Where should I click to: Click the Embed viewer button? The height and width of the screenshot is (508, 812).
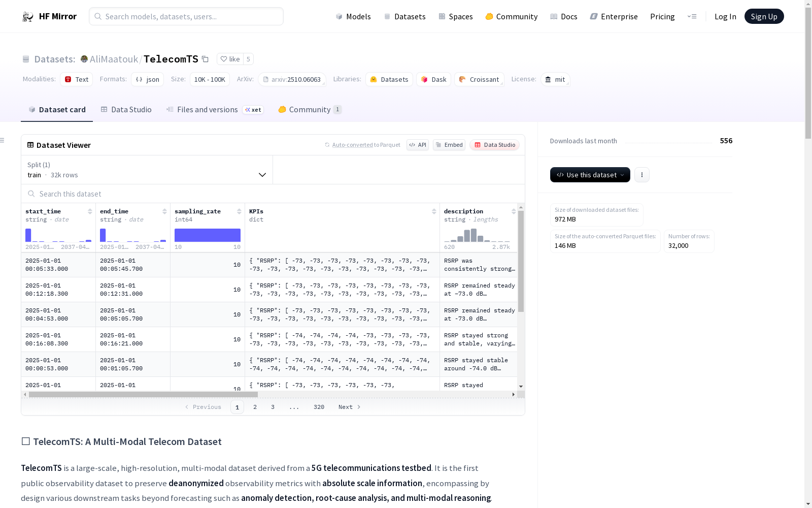click(449, 145)
